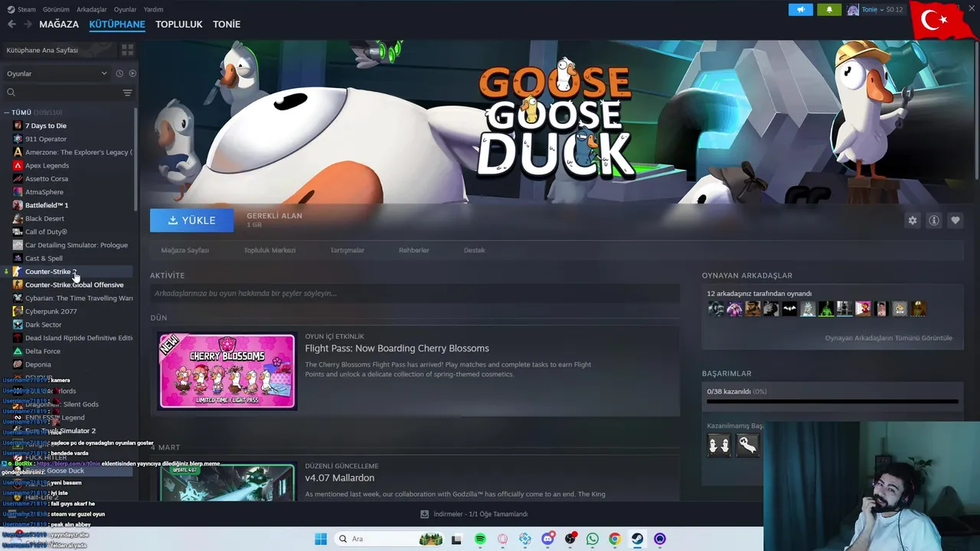The width and height of the screenshot is (980, 551).
Task: Sort library by recent activity clock icon
Action: (x=119, y=73)
